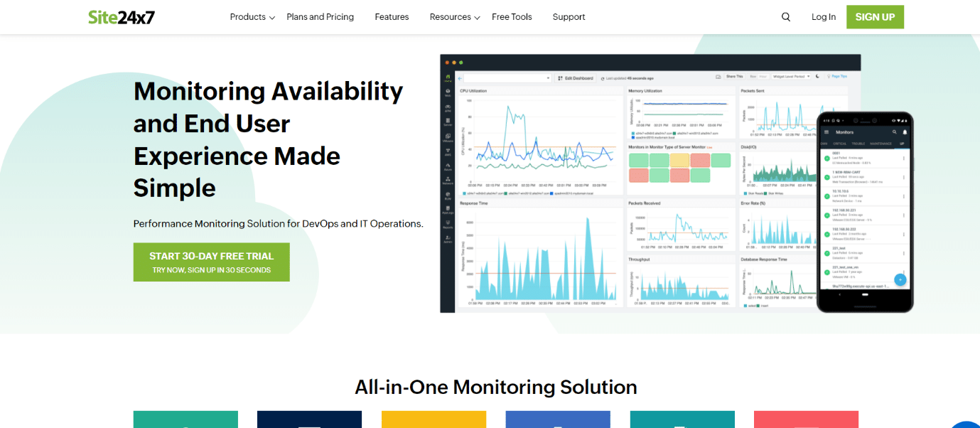The image size is (980, 428).
Task: Click the Throughput chart in preview
Action: click(681, 281)
